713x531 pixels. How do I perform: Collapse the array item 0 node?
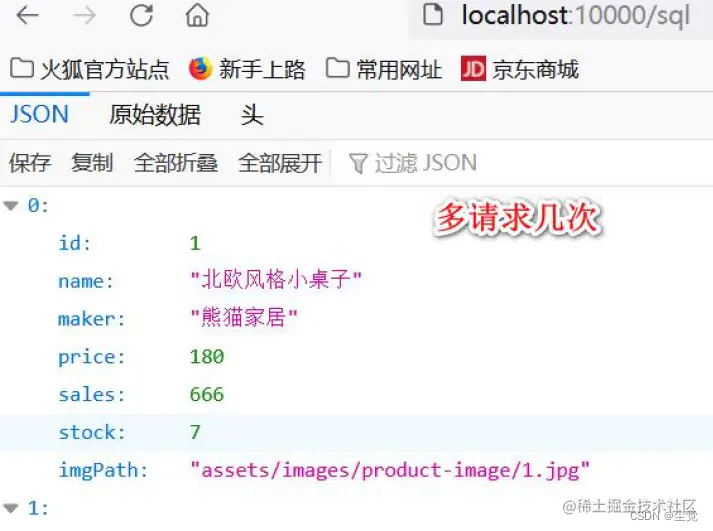click(10, 206)
